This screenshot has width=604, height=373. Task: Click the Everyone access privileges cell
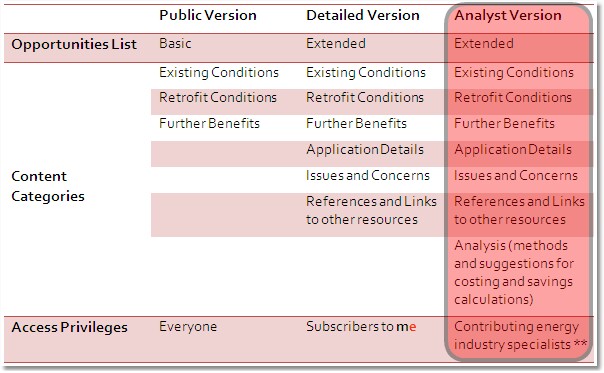point(188,327)
